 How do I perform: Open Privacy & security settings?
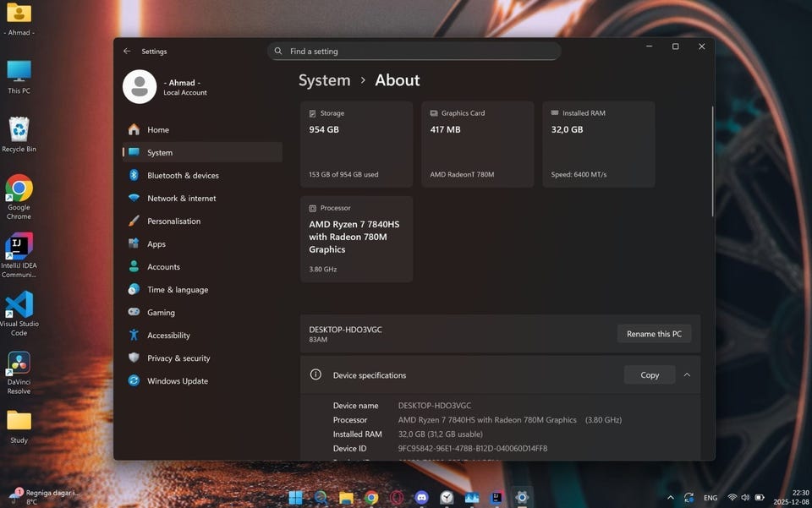tap(178, 358)
